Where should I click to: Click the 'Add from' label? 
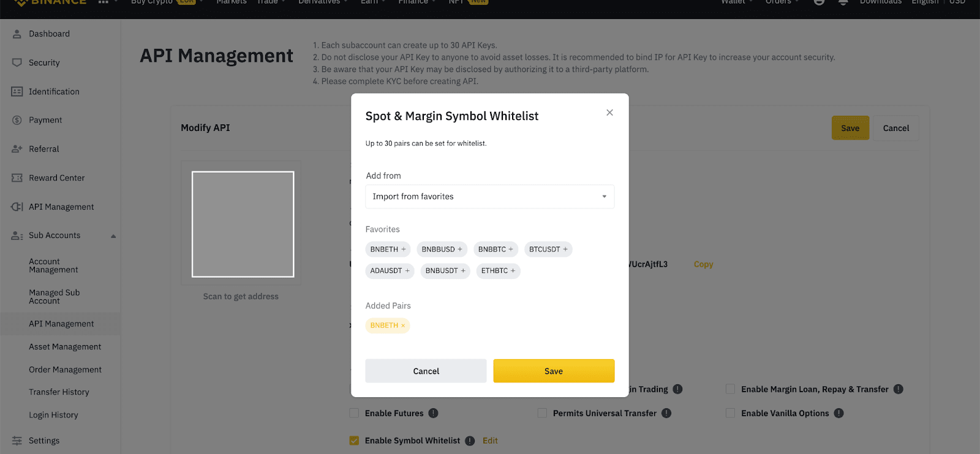(x=383, y=176)
